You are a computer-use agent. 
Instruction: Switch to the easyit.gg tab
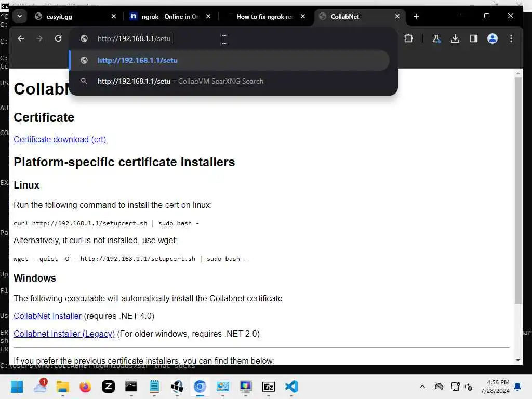pyautogui.click(x=75, y=16)
